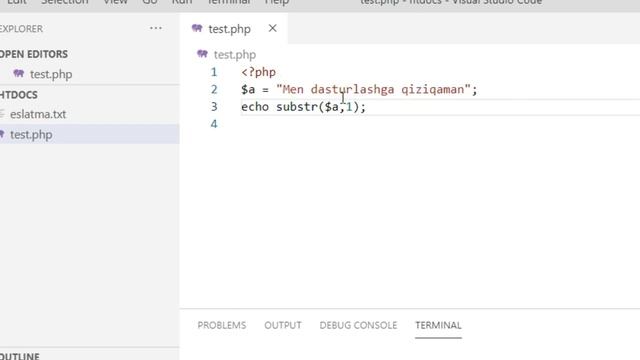Expand the OUTLINE section

click(x=20, y=356)
